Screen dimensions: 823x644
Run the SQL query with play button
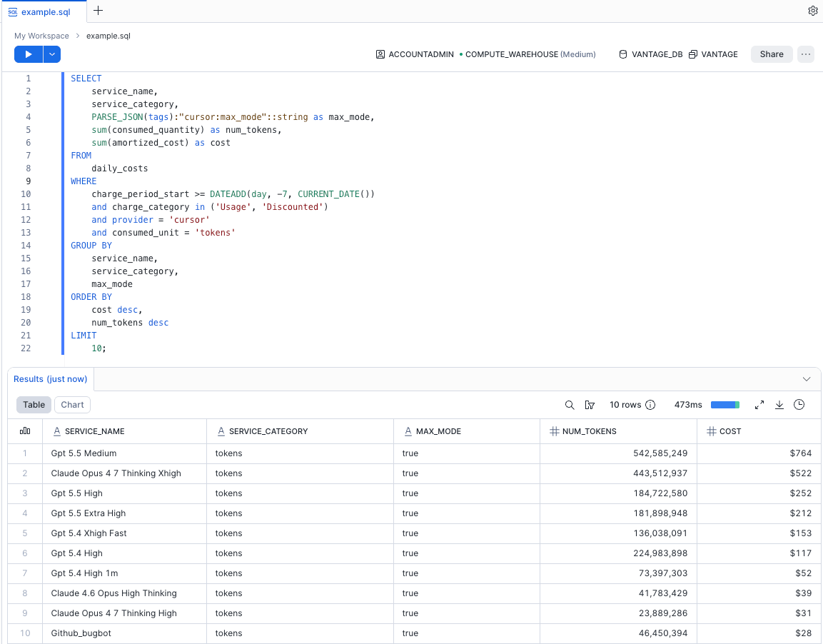[29, 54]
